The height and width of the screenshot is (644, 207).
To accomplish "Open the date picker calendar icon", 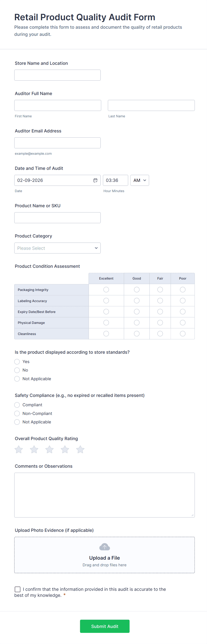I will 95,180.
